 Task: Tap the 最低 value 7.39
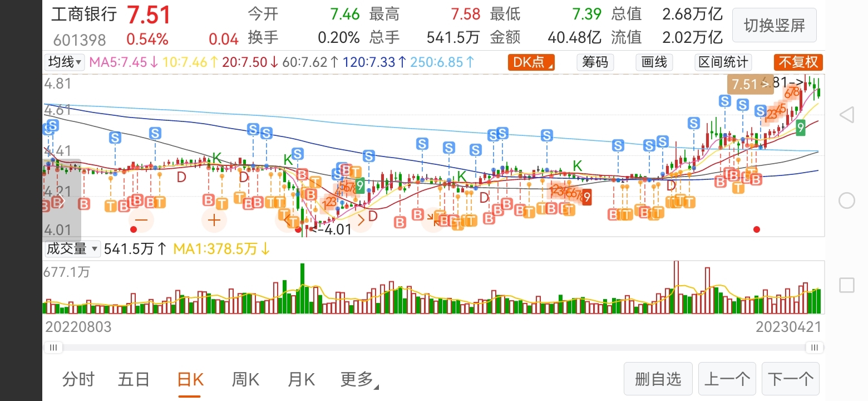(x=586, y=14)
